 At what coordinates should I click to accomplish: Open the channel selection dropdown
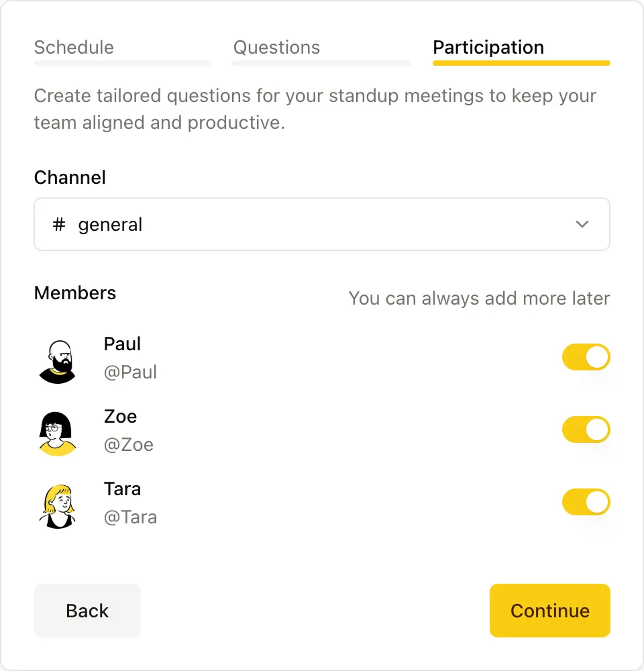pos(322,224)
